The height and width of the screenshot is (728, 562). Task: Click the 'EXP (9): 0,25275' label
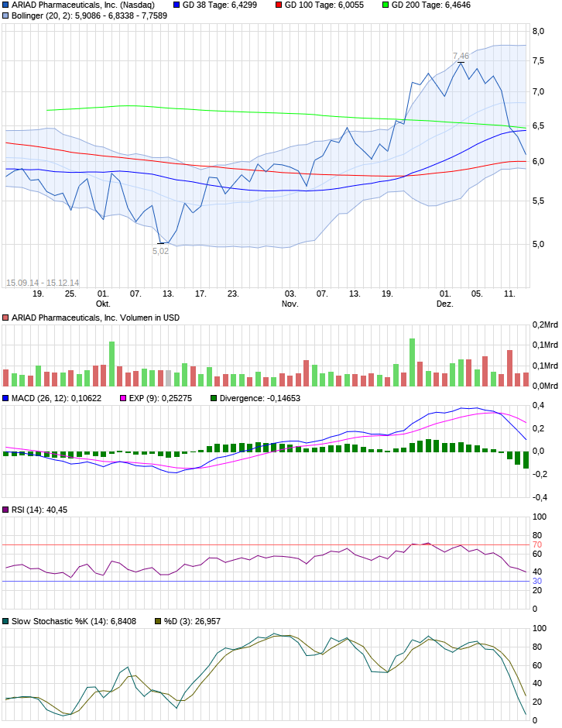[x=160, y=398]
